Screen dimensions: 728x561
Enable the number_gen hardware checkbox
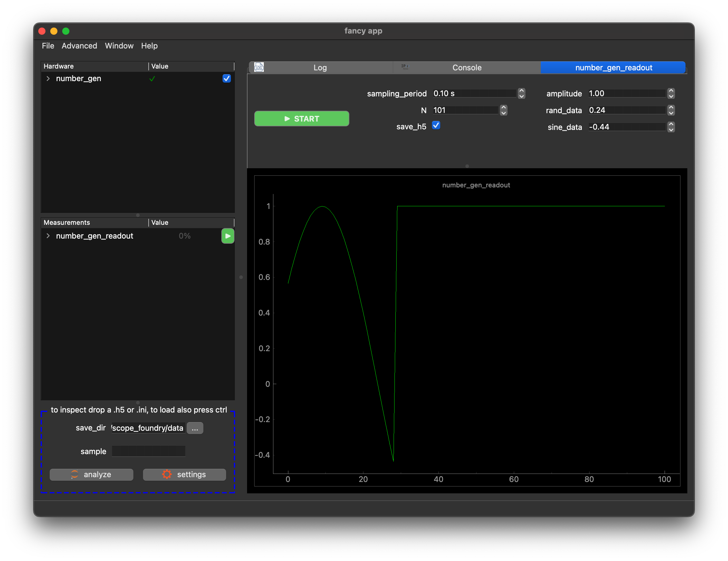pyautogui.click(x=228, y=79)
